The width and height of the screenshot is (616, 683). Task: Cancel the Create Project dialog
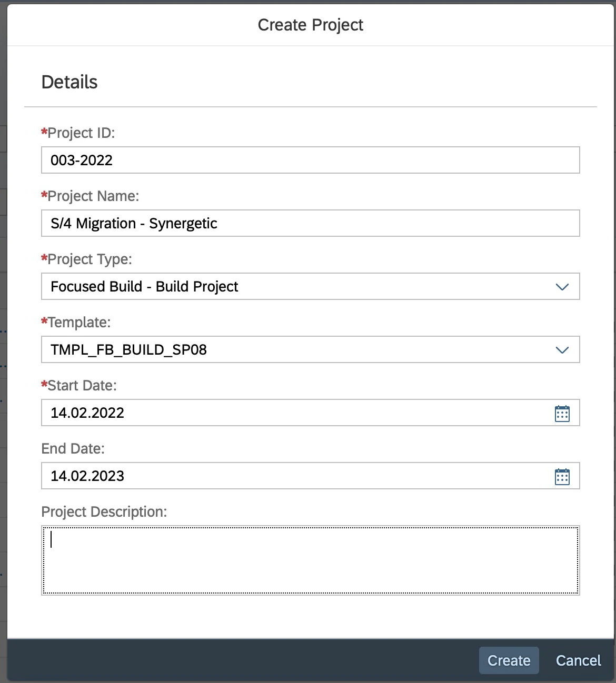click(x=578, y=660)
